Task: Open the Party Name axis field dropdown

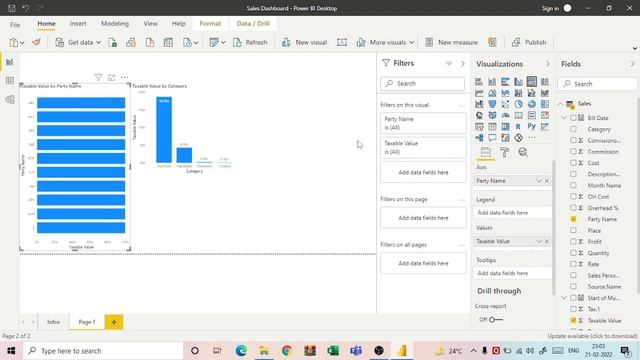Action: coord(539,181)
